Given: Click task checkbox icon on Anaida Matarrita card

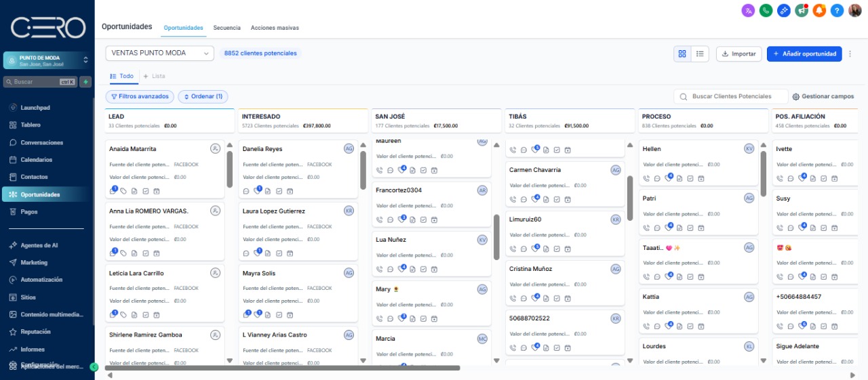Looking at the screenshot, I should point(145,192).
